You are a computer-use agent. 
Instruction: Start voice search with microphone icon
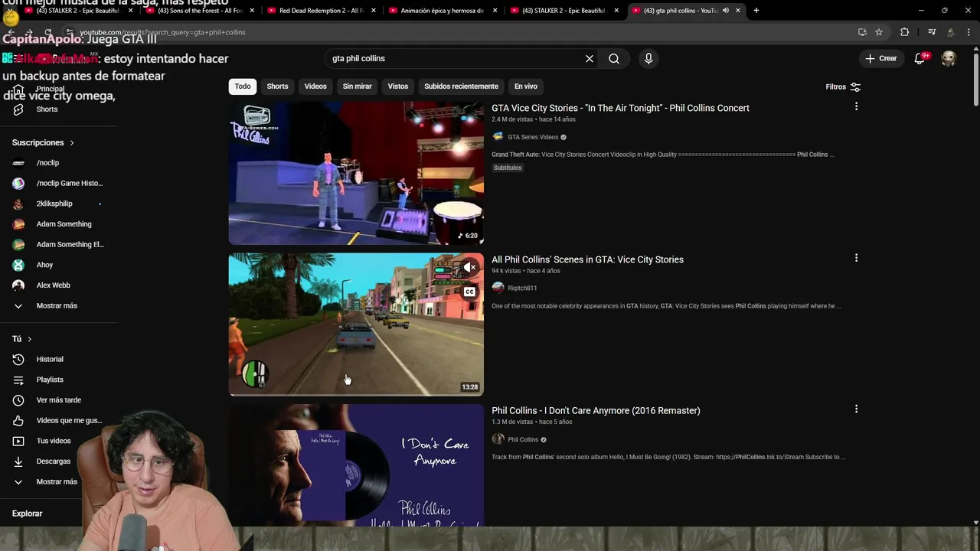coord(648,58)
